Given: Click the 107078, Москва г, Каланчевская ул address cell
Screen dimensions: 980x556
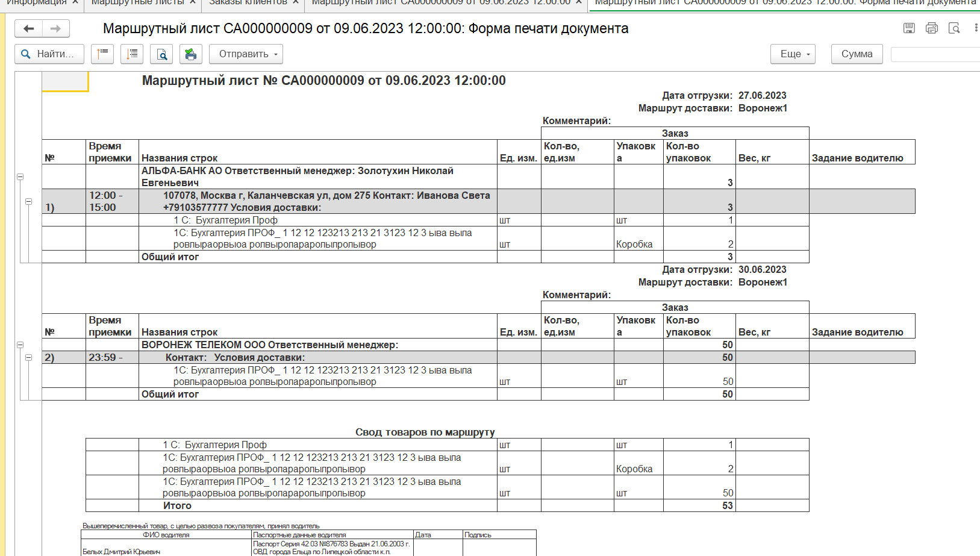Looking at the screenshot, I should coord(318,201).
